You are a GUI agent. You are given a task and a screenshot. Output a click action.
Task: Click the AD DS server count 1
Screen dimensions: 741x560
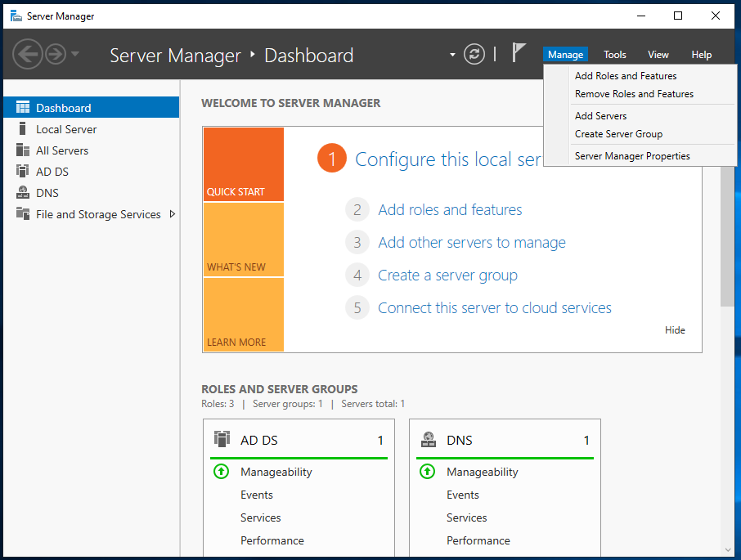click(380, 441)
